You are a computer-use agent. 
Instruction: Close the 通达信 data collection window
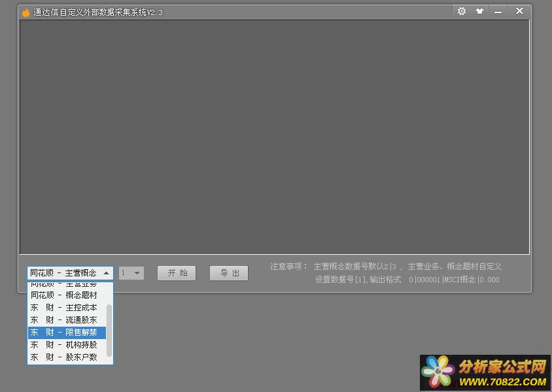[519, 11]
